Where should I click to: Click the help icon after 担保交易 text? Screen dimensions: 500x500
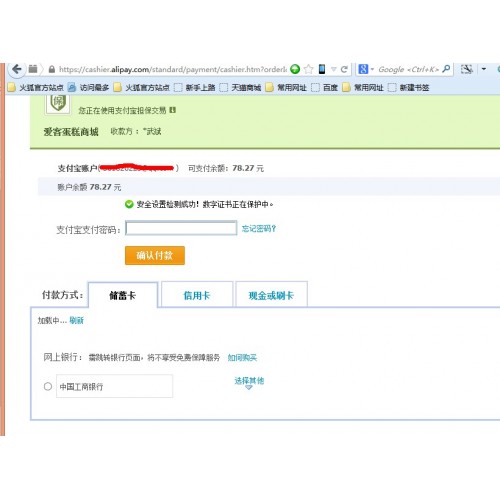172,110
